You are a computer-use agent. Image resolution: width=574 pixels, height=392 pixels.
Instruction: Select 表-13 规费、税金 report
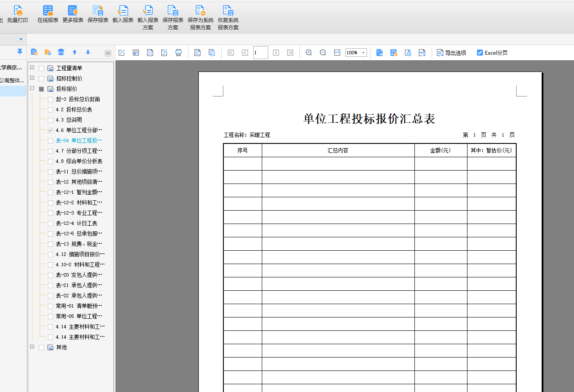(x=79, y=244)
